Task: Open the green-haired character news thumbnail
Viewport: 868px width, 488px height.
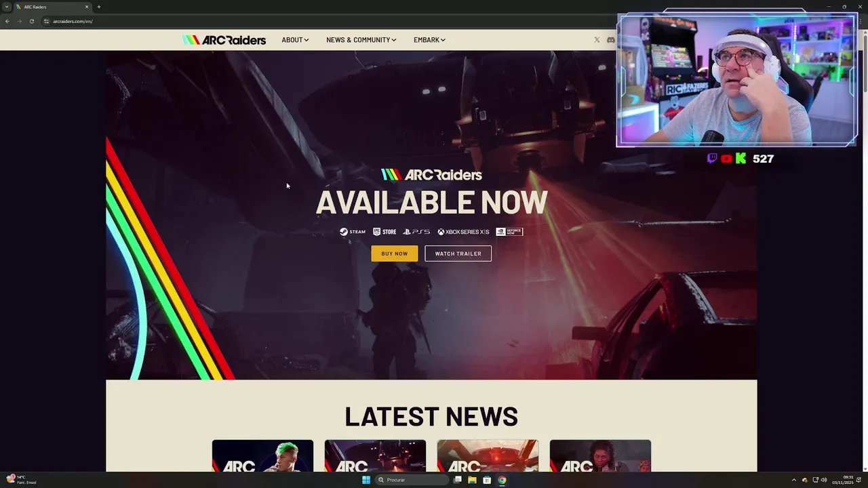Action: pyautogui.click(x=262, y=455)
